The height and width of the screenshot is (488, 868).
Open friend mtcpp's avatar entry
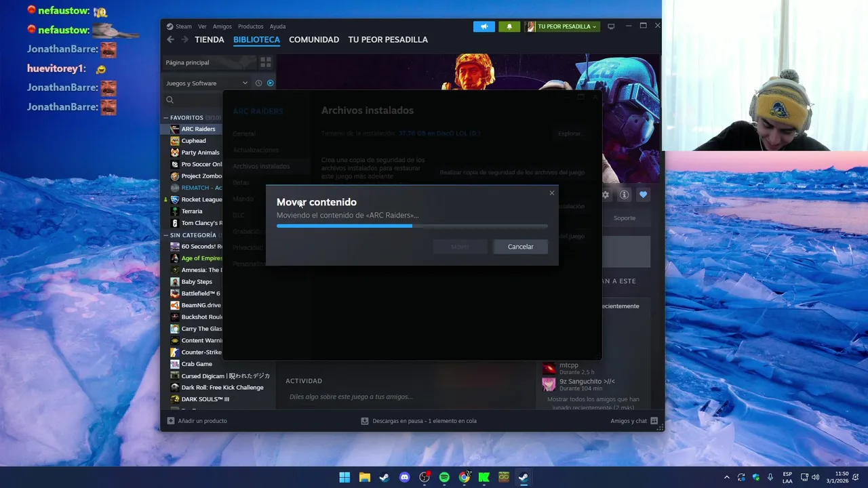pos(549,368)
